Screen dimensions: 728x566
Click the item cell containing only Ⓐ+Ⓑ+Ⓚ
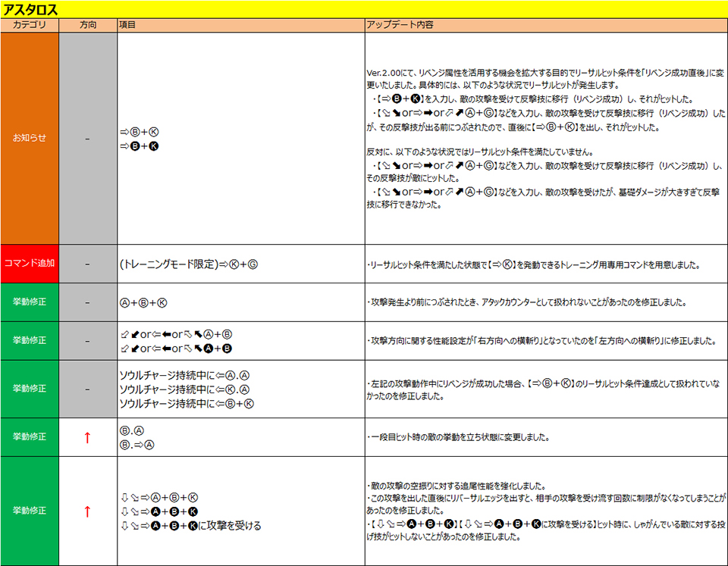point(143,302)
